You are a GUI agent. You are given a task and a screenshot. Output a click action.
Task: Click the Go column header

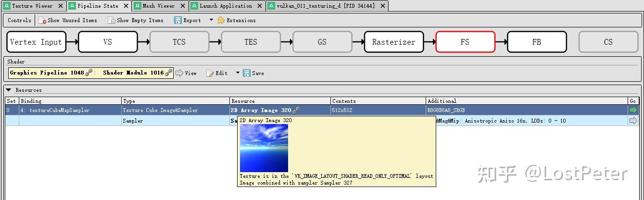point(633,101)
